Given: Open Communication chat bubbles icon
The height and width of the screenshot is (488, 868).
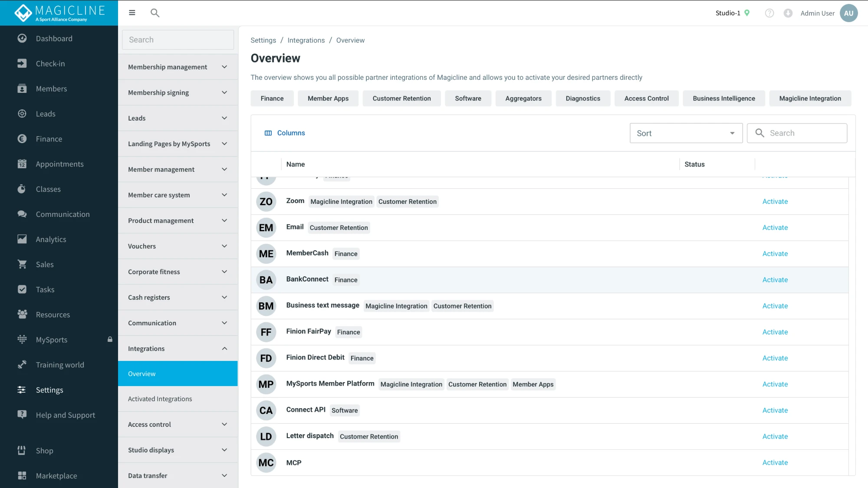Looking at the screenshot, I should pyautogui.click(x=22, y=214).
